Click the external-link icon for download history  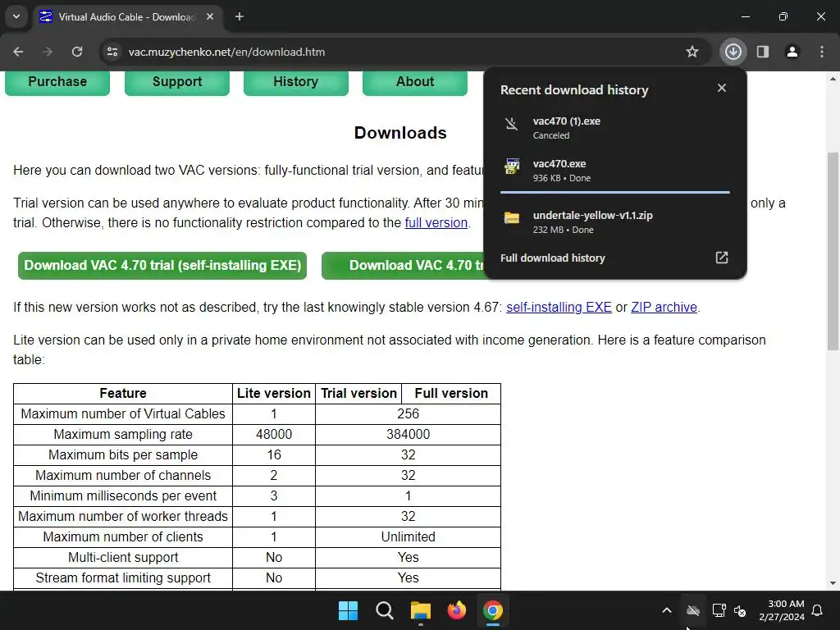pyautogui.click(x=722, y=258)
